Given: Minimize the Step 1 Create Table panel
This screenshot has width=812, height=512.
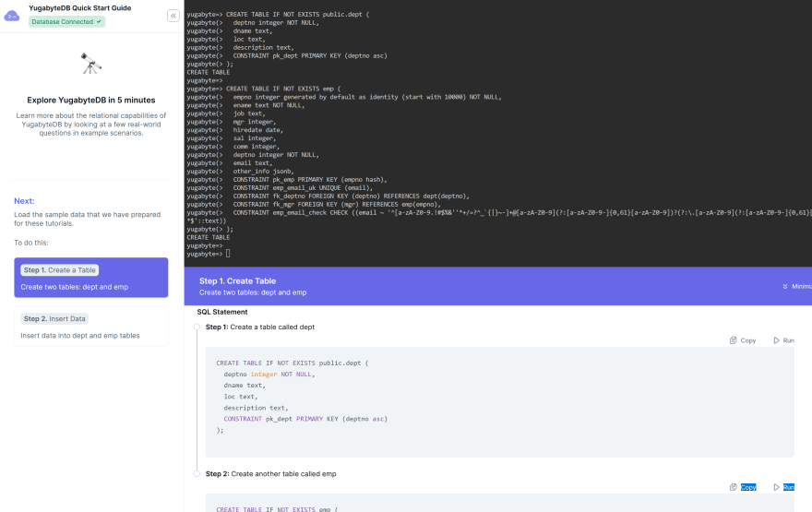Looking at the screenshot, I should 797,286.
